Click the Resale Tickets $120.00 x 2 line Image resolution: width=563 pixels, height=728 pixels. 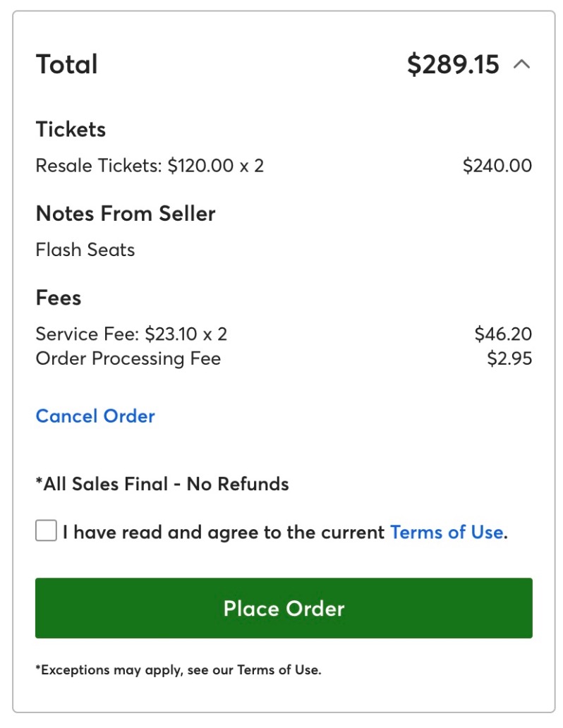click(150, 166)
